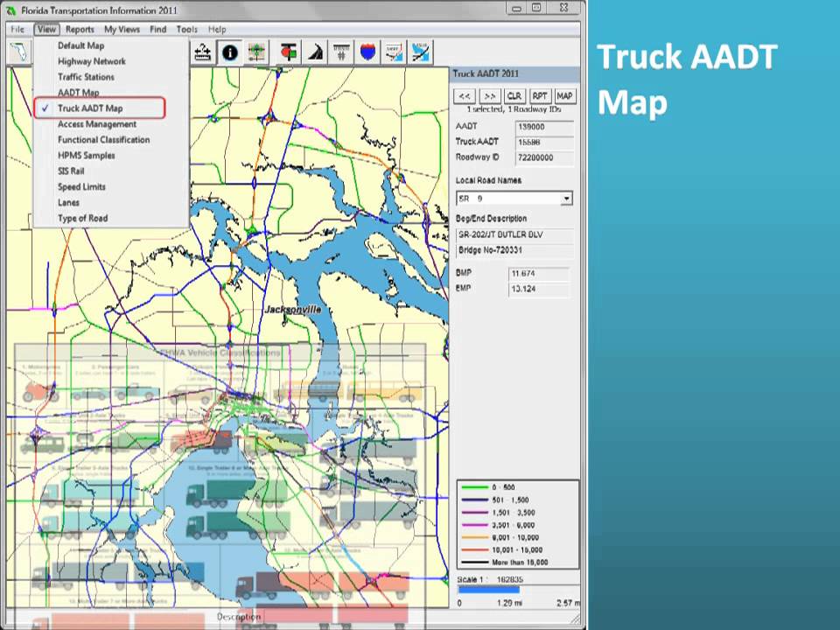Click the Bridge No-720331 description field
Screen dimensions: 840x630
[x=514, y=250]
